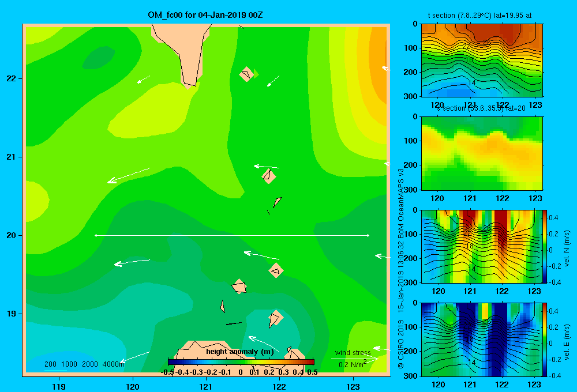
Task: Open the eastward velocity section plot
Action: click(x=482, y=340)
